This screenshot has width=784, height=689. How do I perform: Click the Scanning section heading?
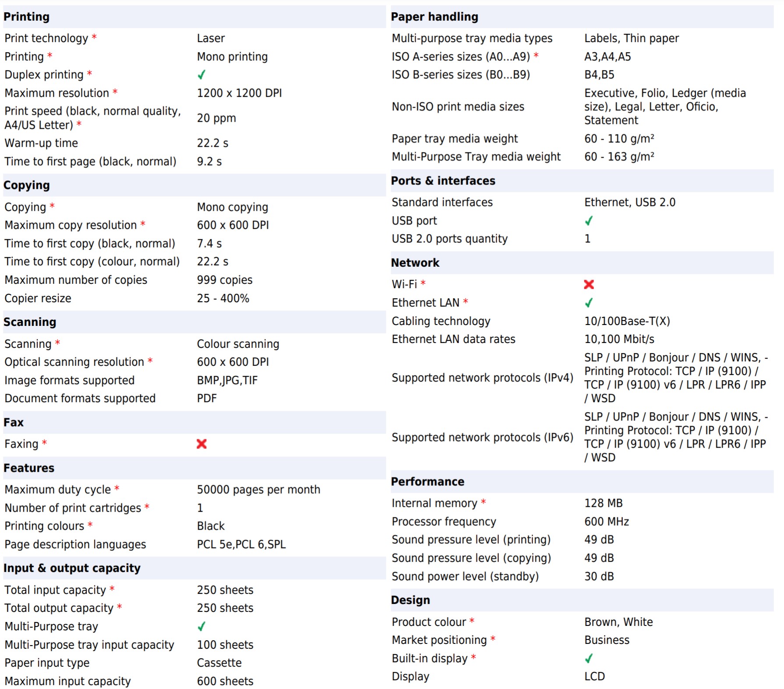click(30, 322)
